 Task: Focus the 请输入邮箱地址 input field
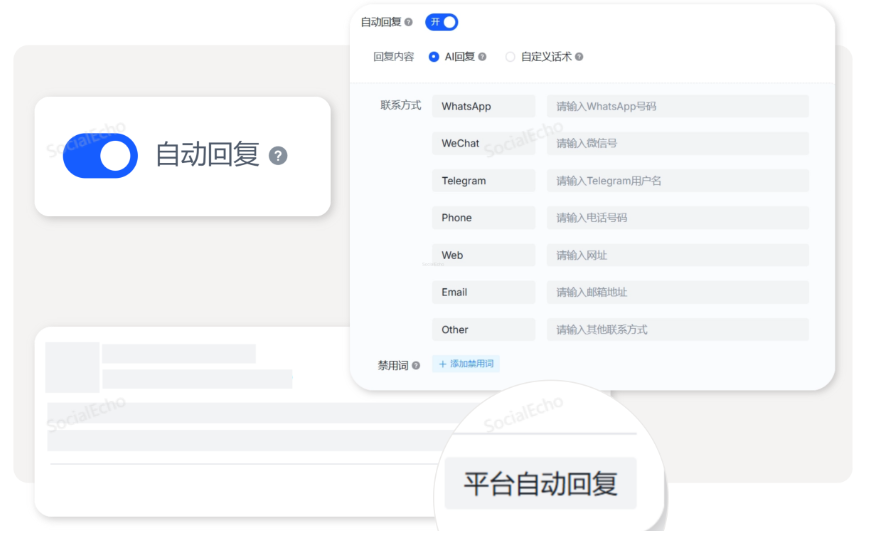[678, 292]
